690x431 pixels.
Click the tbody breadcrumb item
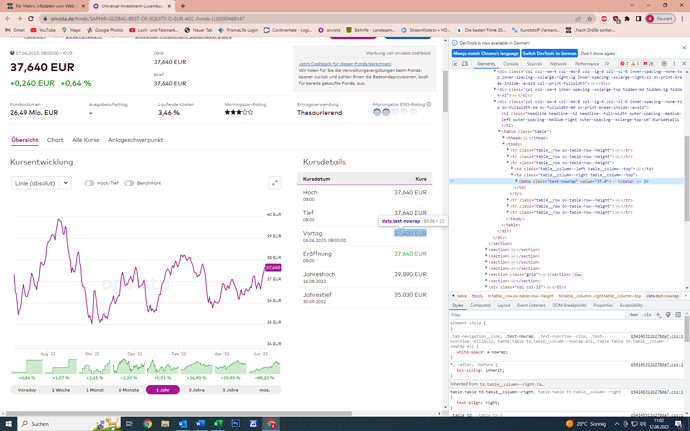coord(477,296)
